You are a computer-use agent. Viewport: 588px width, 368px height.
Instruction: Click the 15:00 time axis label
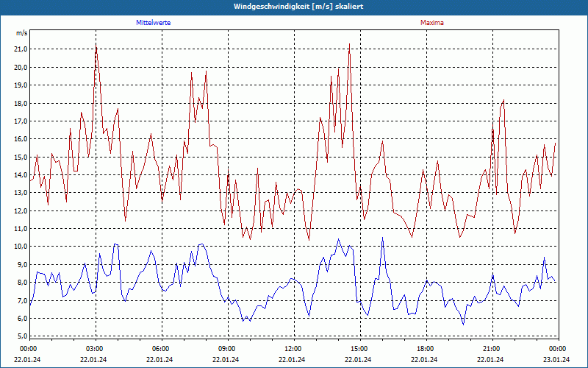click(x=359, y=349)
